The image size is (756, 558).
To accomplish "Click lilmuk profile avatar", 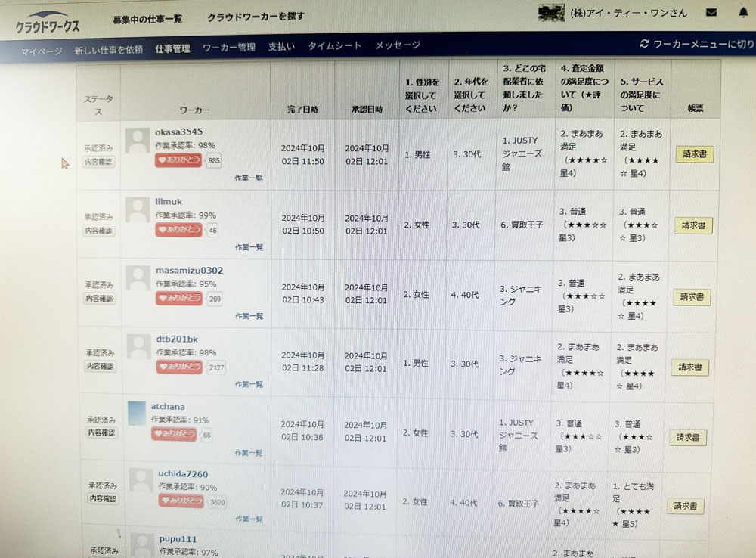I will point(138,209).
